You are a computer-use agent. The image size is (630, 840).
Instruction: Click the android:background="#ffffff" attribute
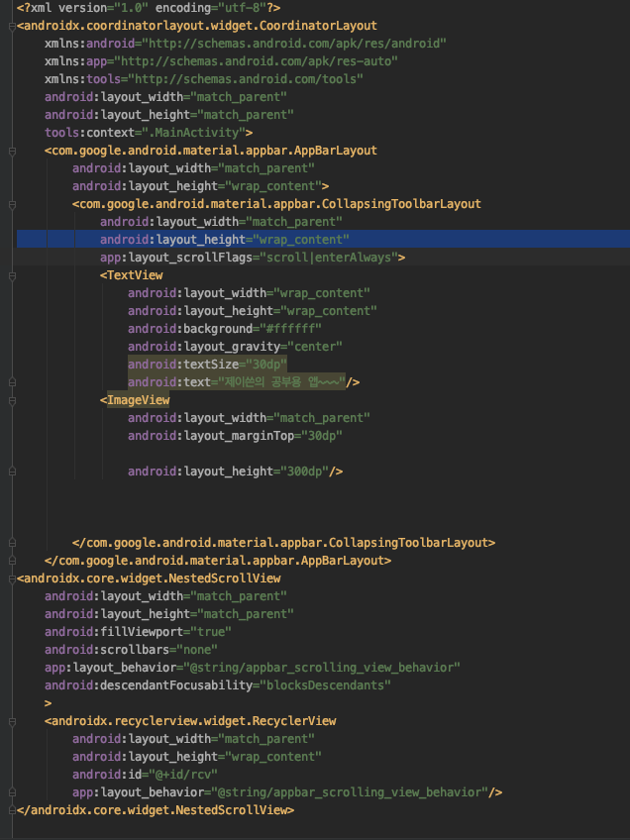[x=225, y=329]
